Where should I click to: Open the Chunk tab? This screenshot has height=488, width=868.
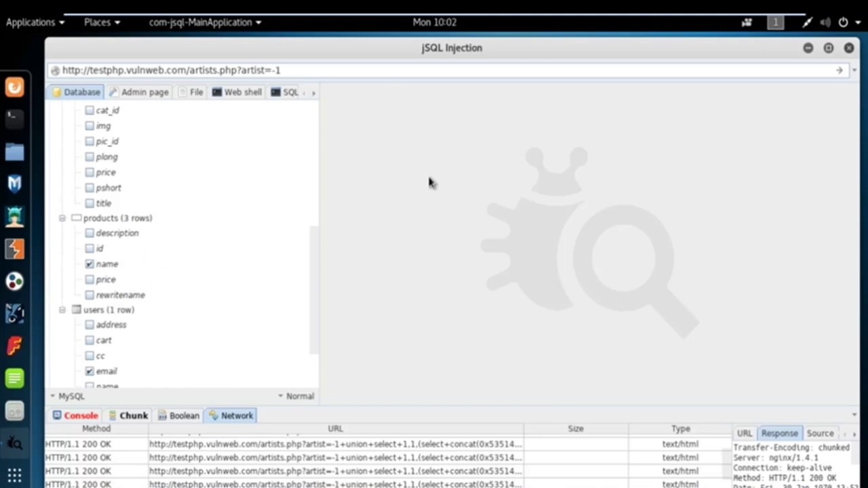point(128,415)
